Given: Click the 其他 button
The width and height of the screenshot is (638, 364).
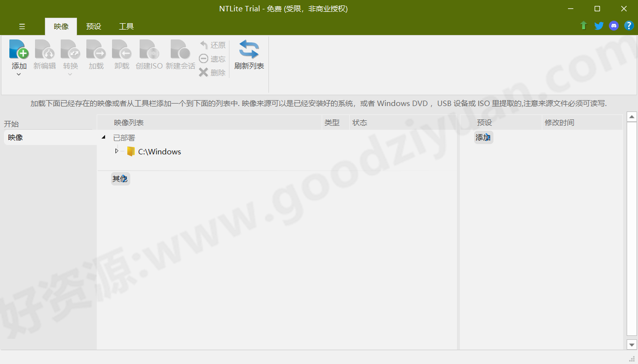Looking at the screenshot, I should pos(120,179).
